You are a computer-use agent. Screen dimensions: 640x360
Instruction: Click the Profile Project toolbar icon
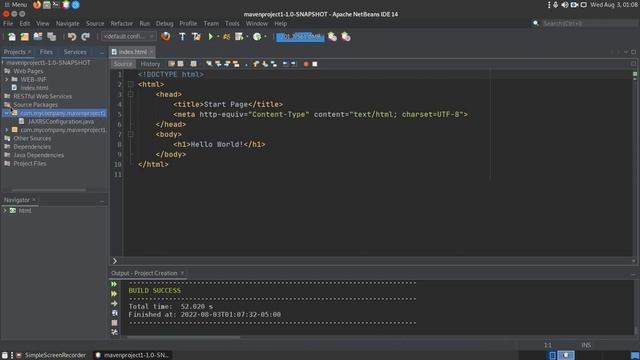point(239,37)
